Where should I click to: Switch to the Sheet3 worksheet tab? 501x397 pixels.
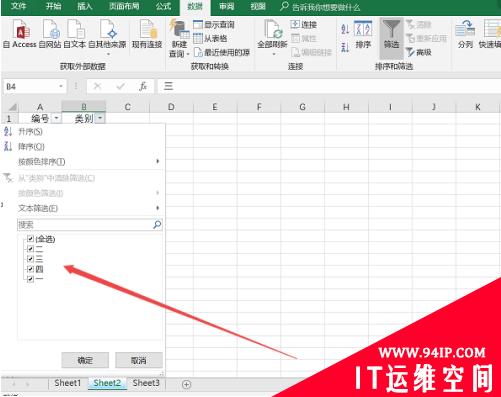click(146, 383)
